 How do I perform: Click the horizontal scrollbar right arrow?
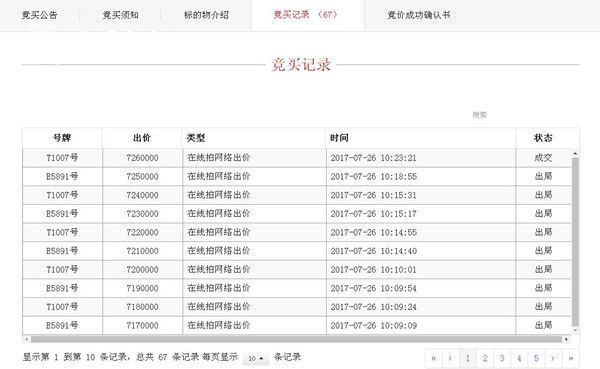point(566,339)
